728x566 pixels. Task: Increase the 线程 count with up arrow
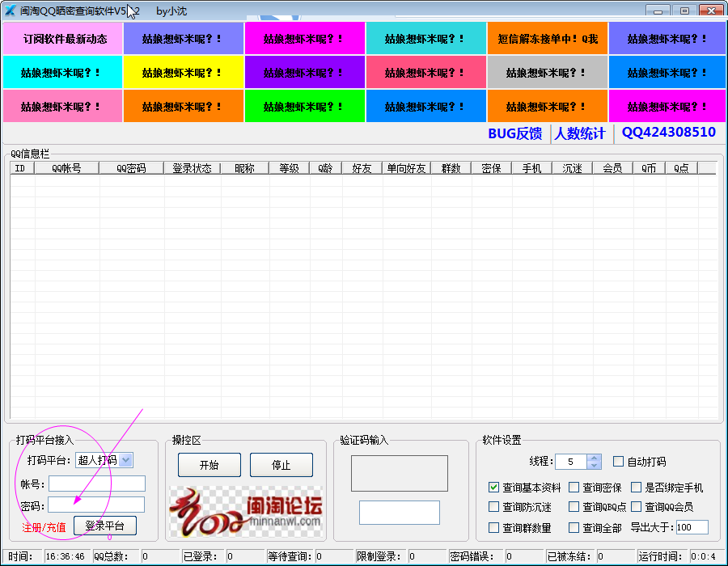click(x=595, y=458)
